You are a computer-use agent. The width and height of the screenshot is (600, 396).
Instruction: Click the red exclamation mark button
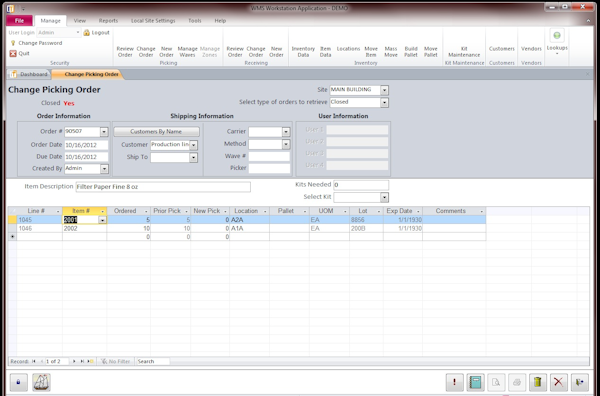click(x=455, y=382)
